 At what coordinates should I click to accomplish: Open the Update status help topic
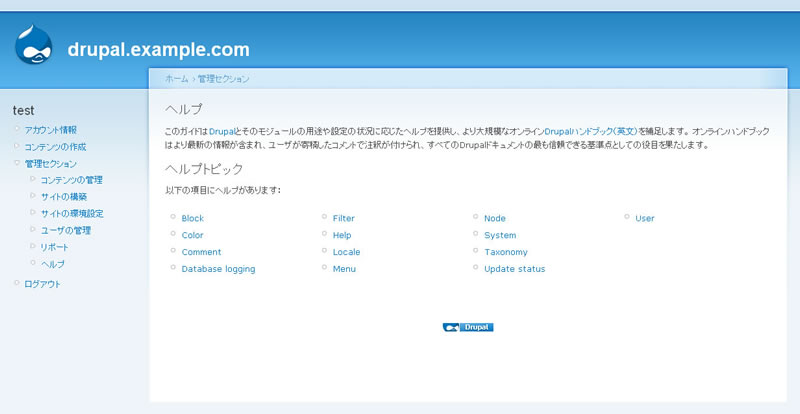(515, 269)
